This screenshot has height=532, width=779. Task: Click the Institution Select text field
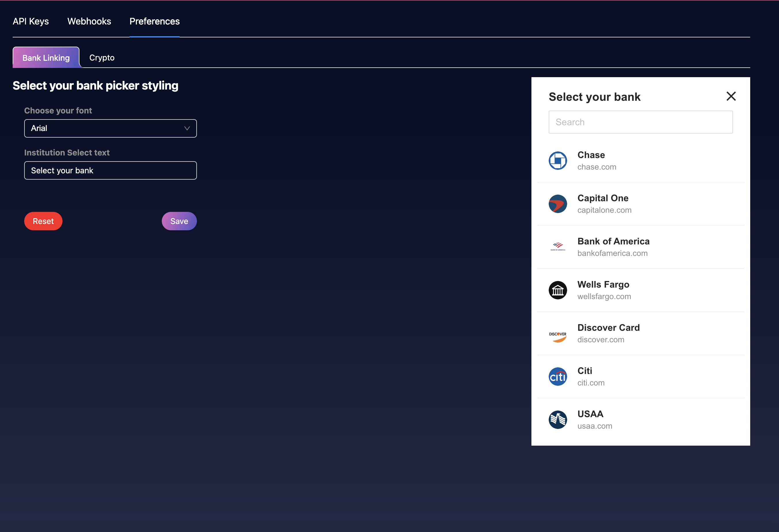tap(110, 171)
